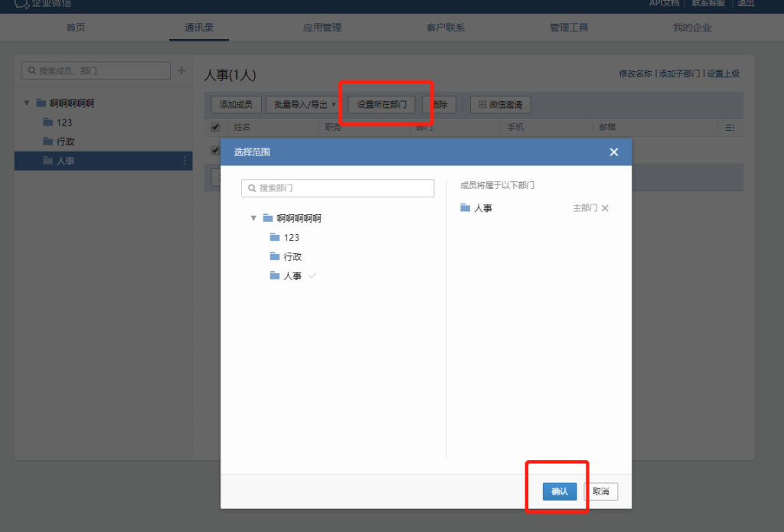Select 行政 department in left sidebar
This screenshot has height=532, width=784.
tap(66, 142)
